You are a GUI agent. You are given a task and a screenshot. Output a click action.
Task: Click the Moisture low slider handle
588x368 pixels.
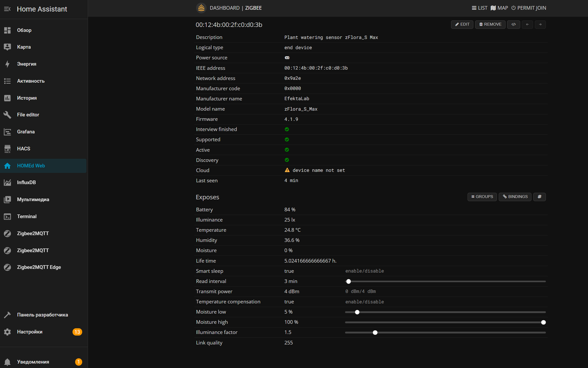(x=357, y=312)
